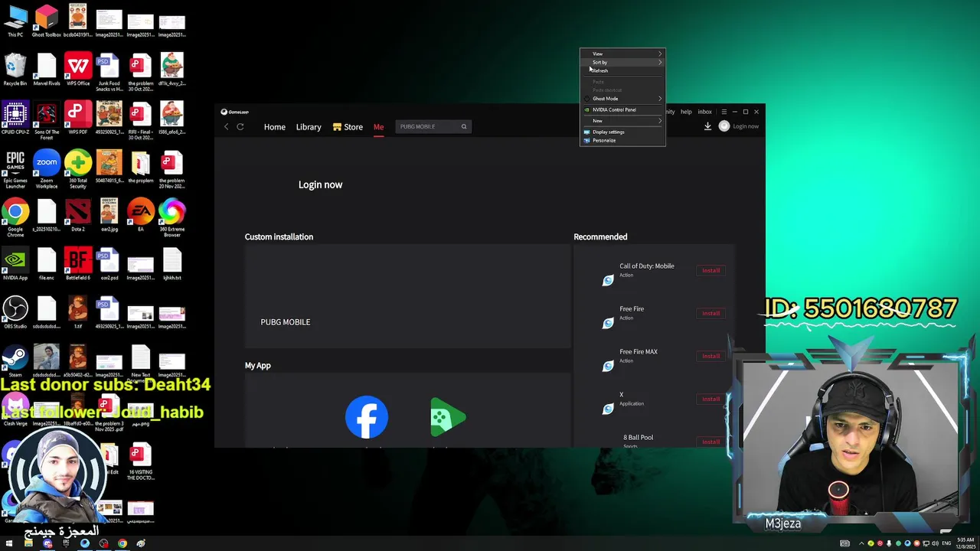980x551 pixels.
Task: Open File Explorer from the taskbar
Action: [x=28, y=543]
